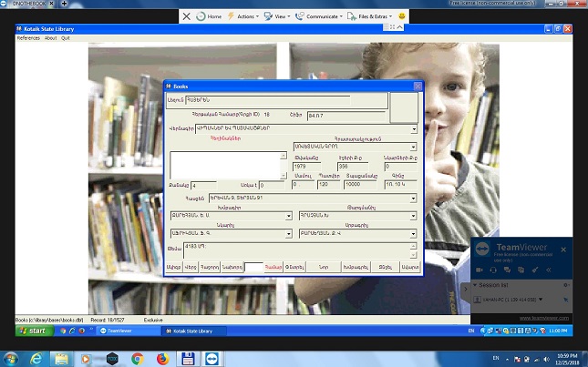Image resolution: width=588 pixels, height=367 pixels.
Task: Click the smiley feedback icon
Action: click(402, 16)
